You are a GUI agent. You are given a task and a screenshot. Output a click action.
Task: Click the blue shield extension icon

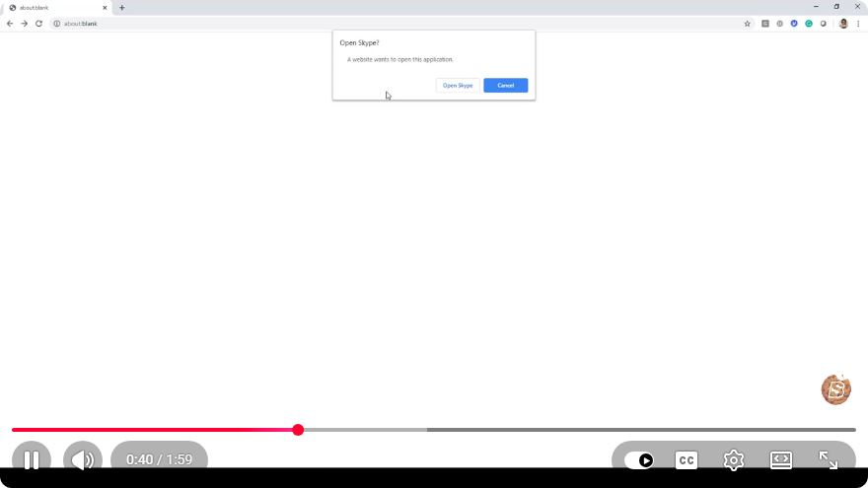click(794, 24)
